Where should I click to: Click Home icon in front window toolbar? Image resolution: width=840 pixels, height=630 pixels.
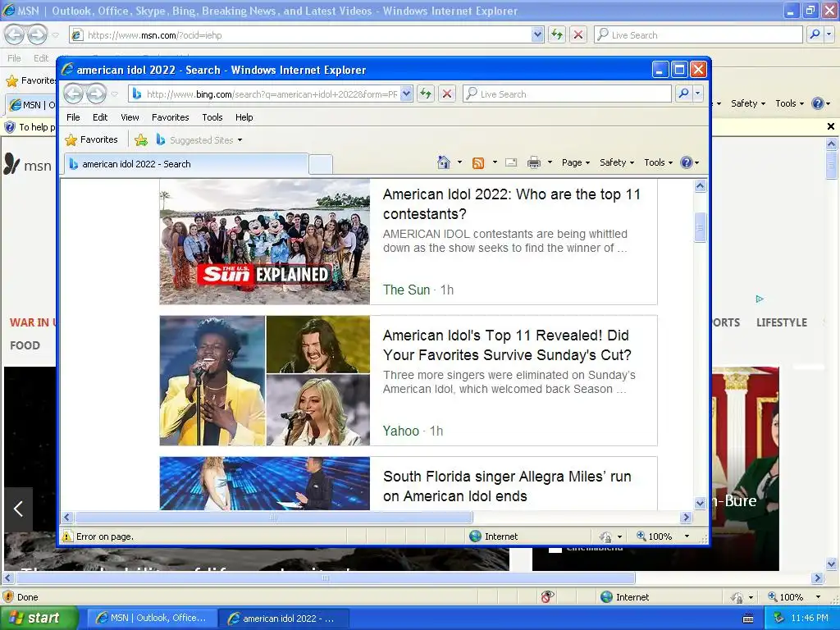(444, 162)
